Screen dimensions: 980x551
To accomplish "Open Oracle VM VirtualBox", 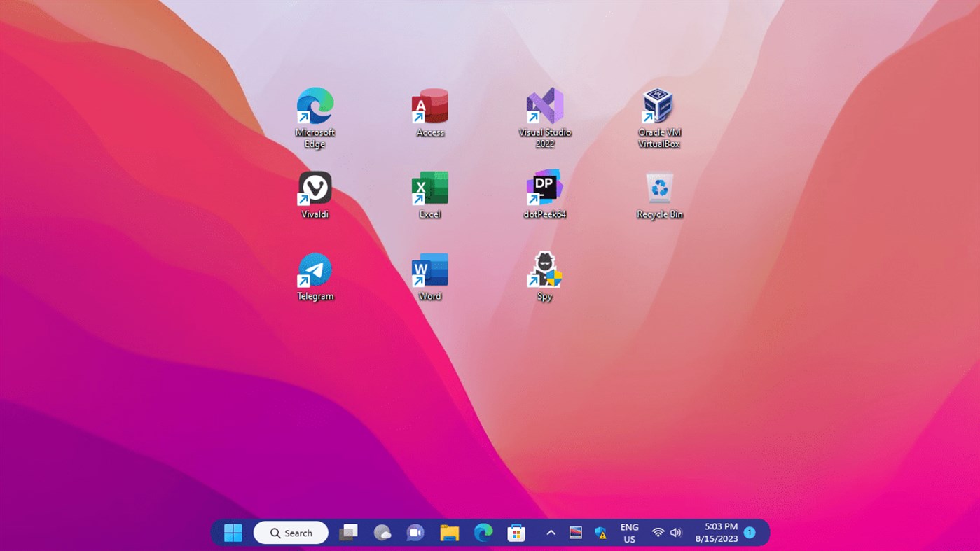I will [659, 105].
